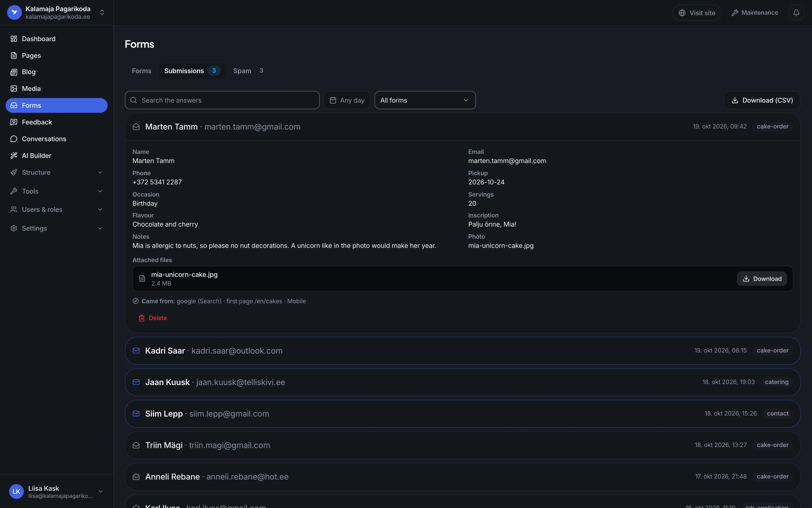Open Feedback in the sidebar
This screenshot has height=508, width=812.
point(56,122)
